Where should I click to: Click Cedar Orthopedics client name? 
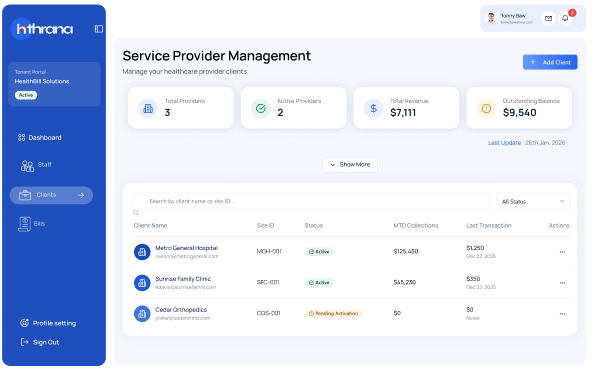[181, 310]
